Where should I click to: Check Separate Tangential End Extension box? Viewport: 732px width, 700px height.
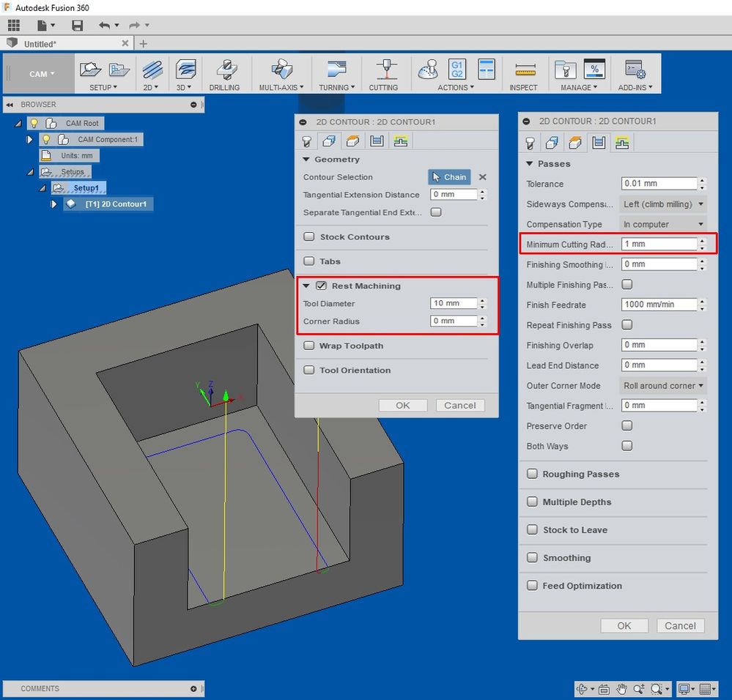coord(436,212)
